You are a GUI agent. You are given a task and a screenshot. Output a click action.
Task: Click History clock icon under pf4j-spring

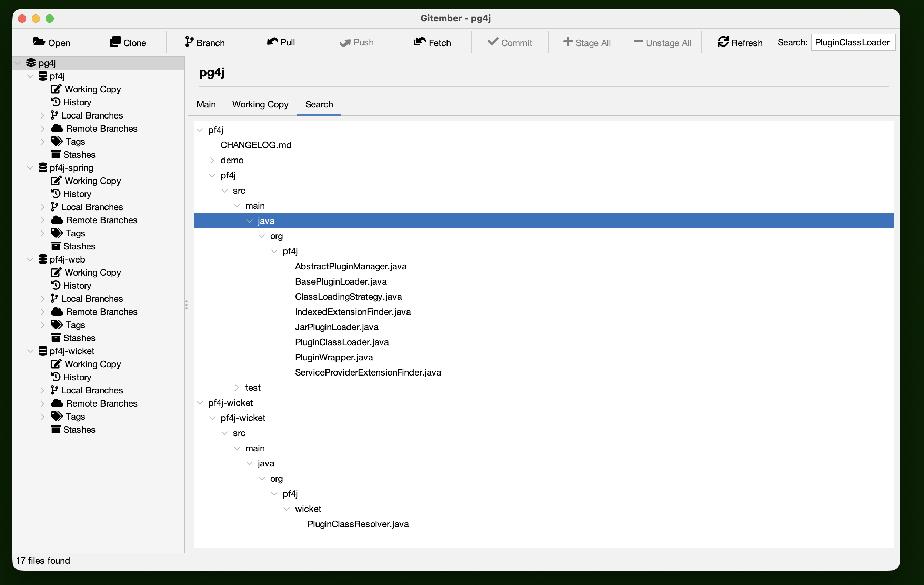(x=56, y=194)
